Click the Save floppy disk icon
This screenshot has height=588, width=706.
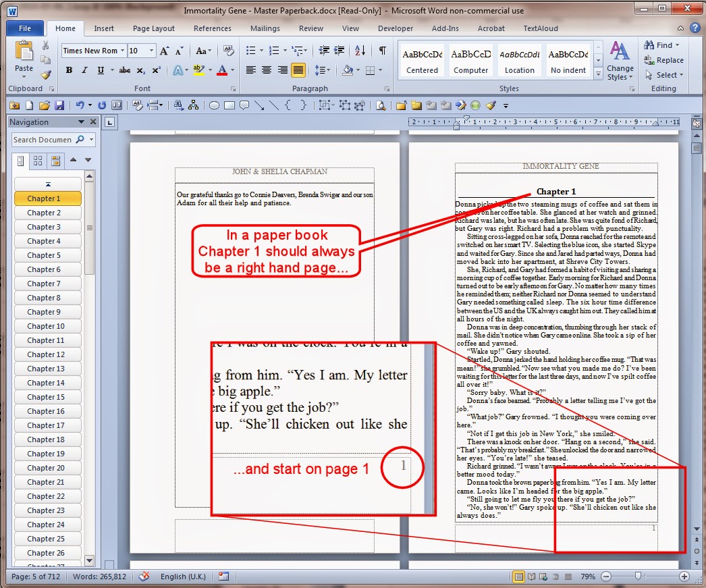point(59,105)
